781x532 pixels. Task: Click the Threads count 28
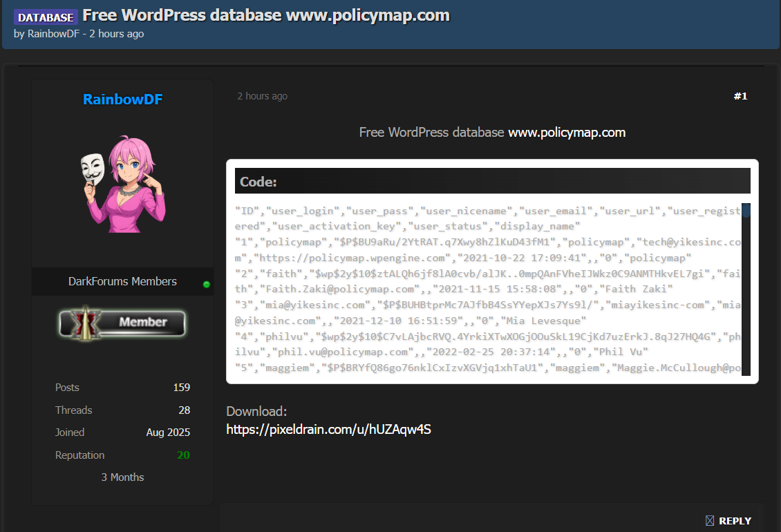[x=184, y=410]
